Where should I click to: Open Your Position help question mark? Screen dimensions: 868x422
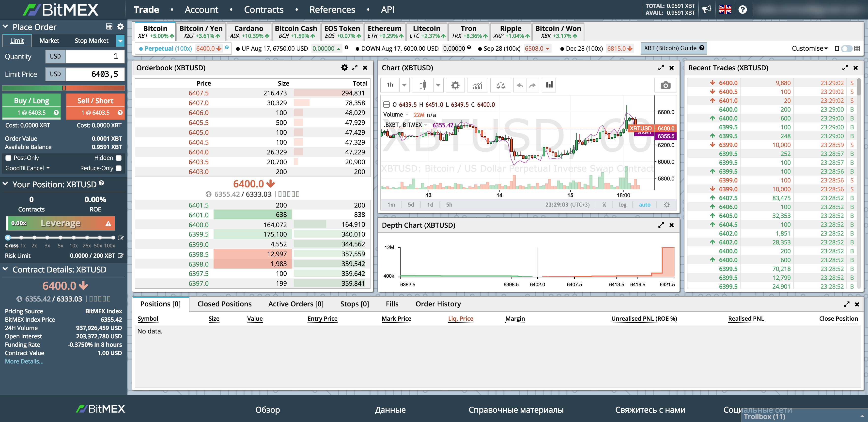click(101, 183)
